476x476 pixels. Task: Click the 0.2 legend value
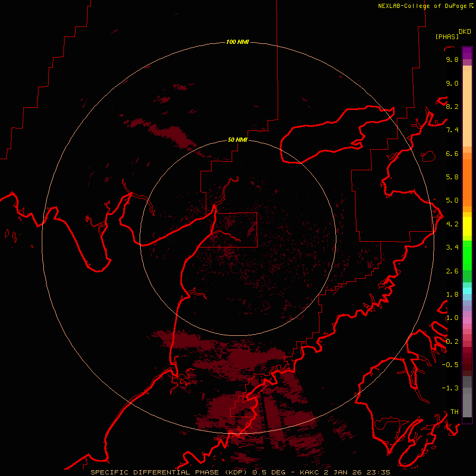coord(452,342)
